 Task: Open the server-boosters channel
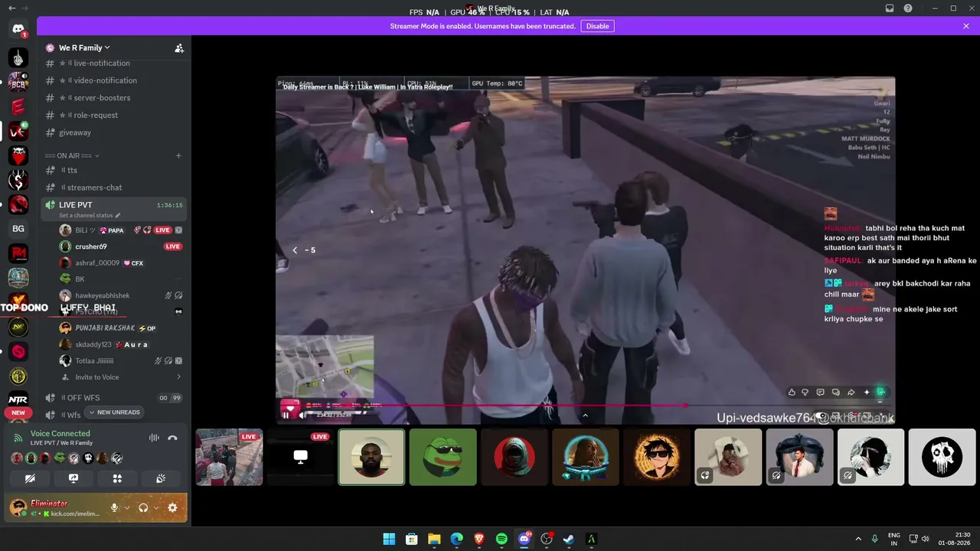pos(115,98)
